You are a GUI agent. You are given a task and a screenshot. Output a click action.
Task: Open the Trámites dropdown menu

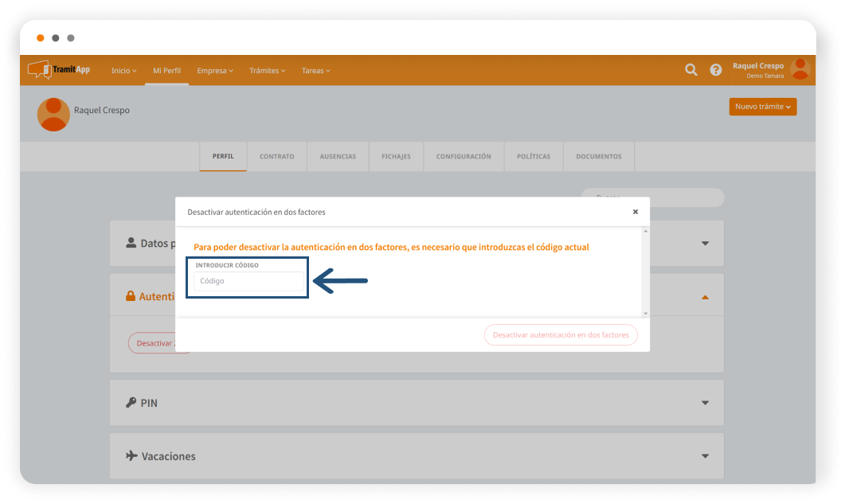[268, 71]
